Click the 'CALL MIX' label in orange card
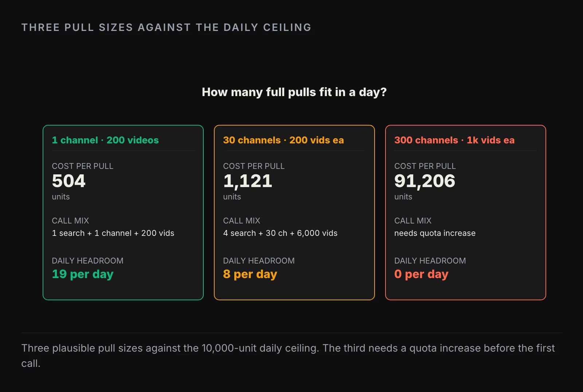The height and width of the screenshot is (392, 583). (242, 221)
